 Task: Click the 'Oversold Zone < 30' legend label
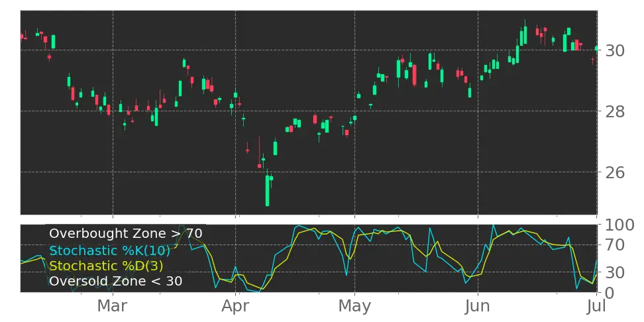(116, 282)
